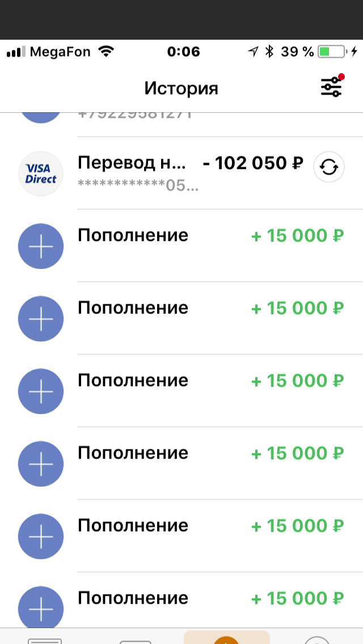Tap the battery indicator in status bar
This screenshot has width=363, height=644.
coord(332,52)
